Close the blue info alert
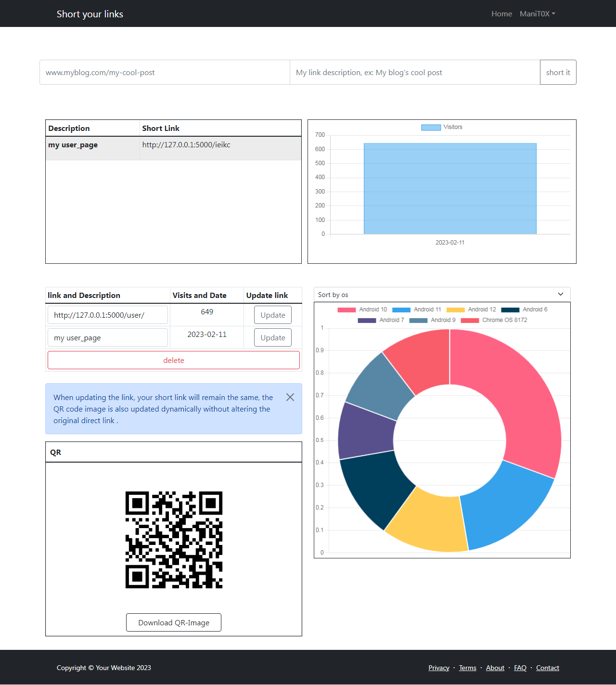The height and width of the screenshot is (685, 616). tap(290, 397)
